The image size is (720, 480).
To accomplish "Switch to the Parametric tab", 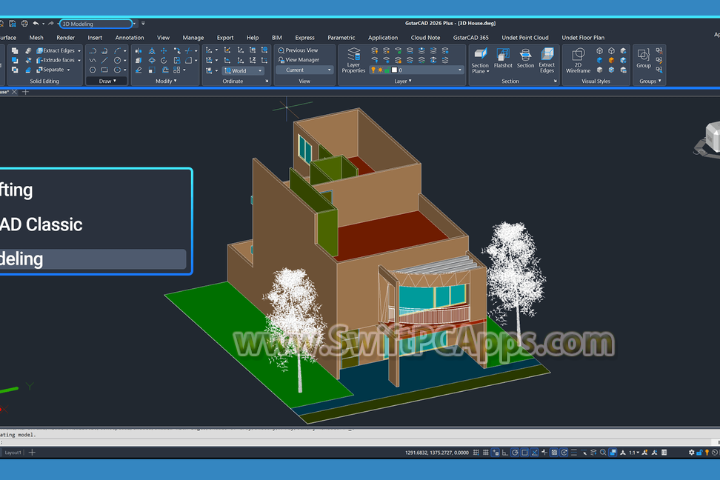I will (341, 38).
